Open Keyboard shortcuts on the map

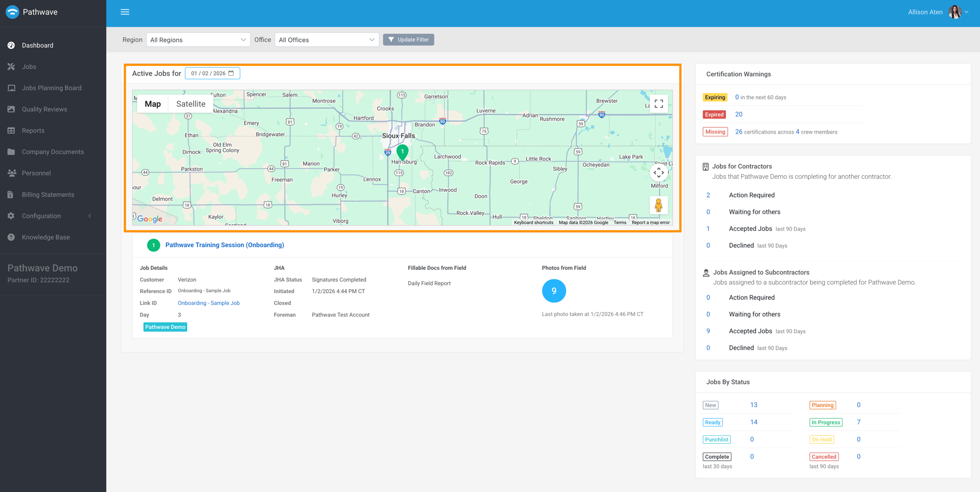click(x=533, y=222)
